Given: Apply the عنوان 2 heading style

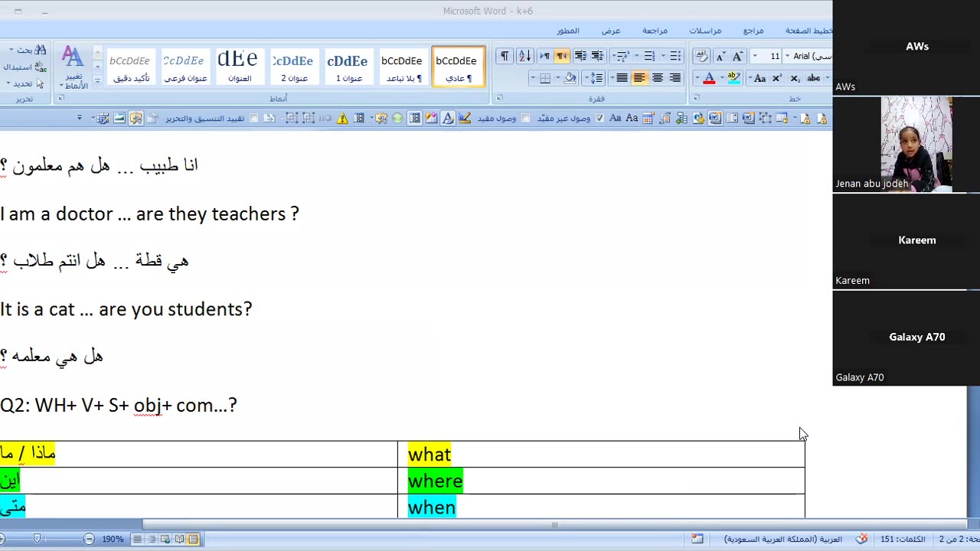Looking at the screenshot, I should click(x=294, y=67).
